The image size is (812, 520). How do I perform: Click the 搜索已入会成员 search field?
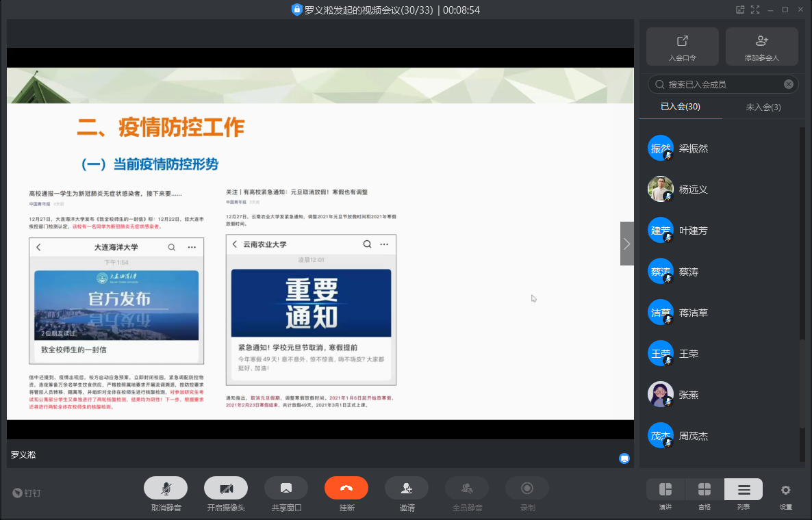tap(719, 84)
